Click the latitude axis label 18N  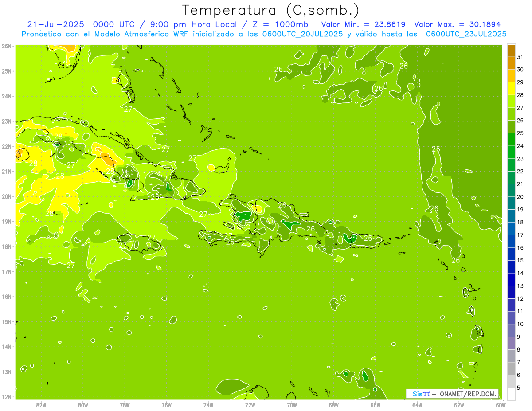pos(7,247)
